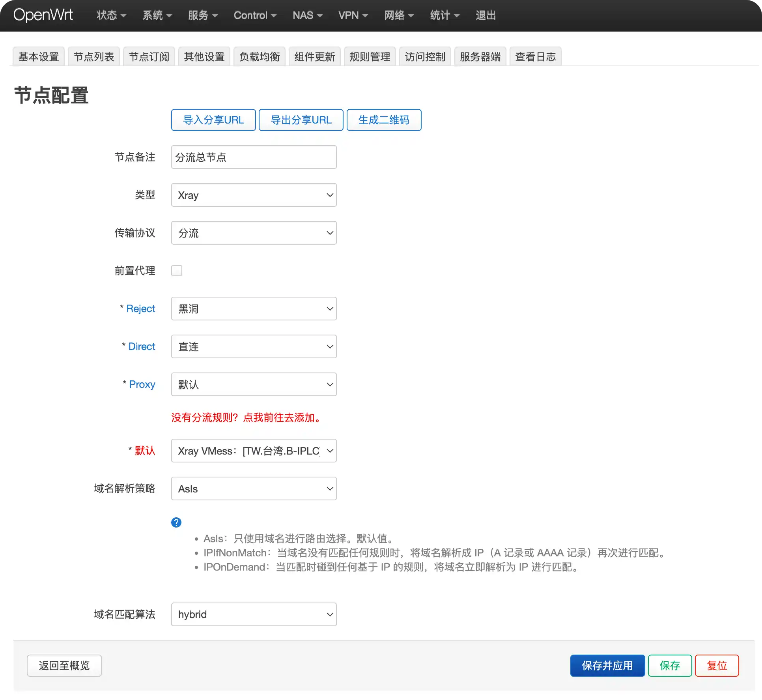Click the blue question mark help icon

click(176, 522)
